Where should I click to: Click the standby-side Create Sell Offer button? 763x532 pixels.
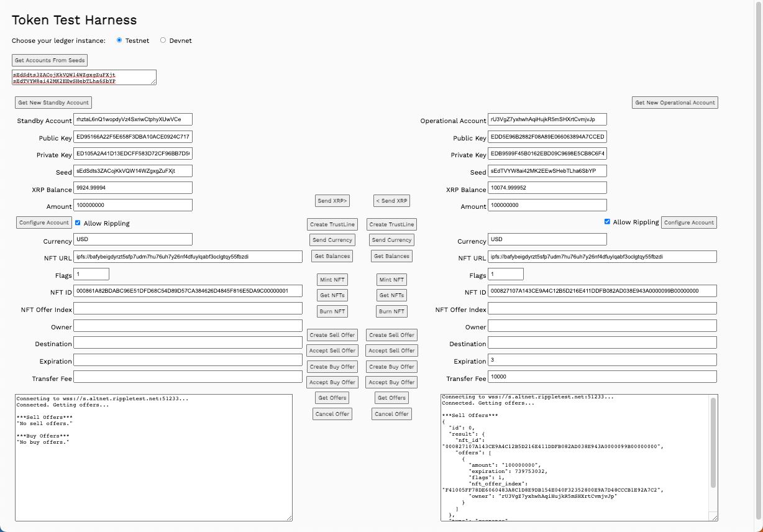(332, 335)
